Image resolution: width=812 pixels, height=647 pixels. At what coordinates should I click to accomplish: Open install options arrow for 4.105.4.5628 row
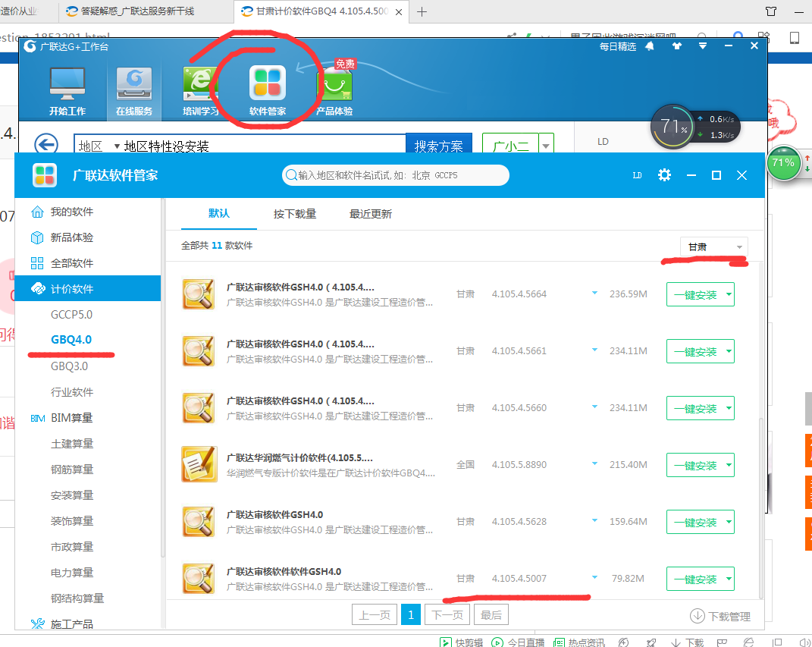pos(729,522)
